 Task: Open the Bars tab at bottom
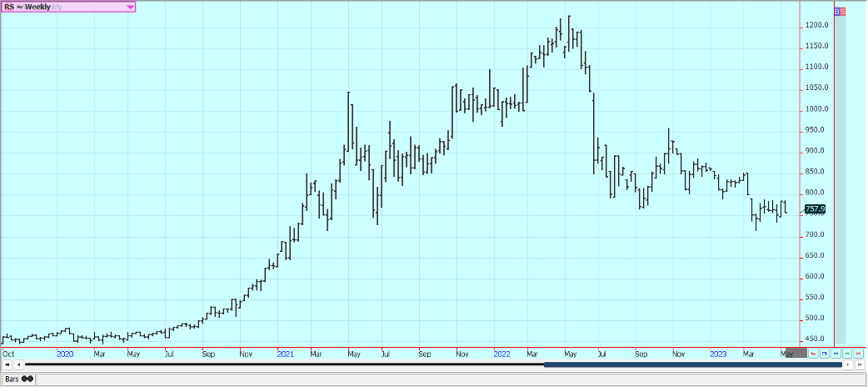click(x=18, y=379)
